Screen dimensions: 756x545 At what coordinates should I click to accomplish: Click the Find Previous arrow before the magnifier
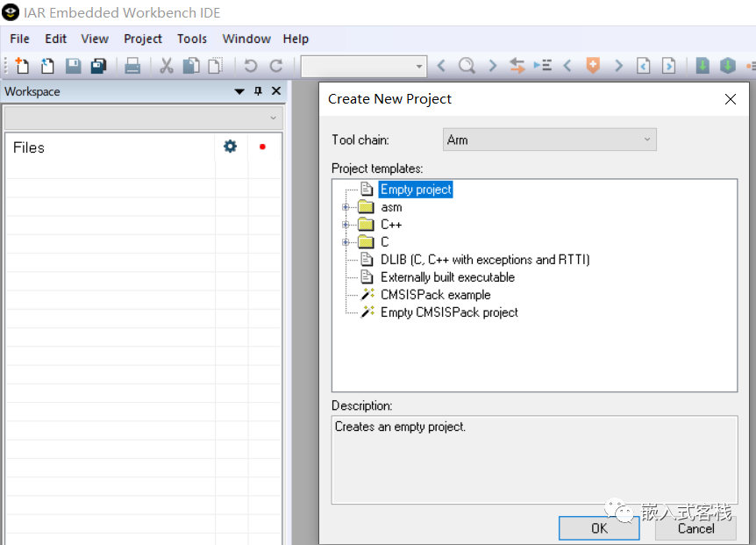441,65
